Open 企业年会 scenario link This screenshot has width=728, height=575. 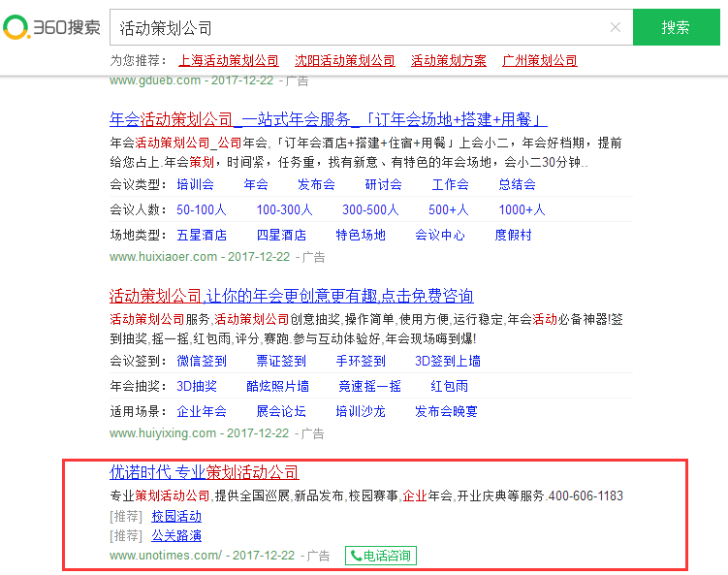click(202, 411)
